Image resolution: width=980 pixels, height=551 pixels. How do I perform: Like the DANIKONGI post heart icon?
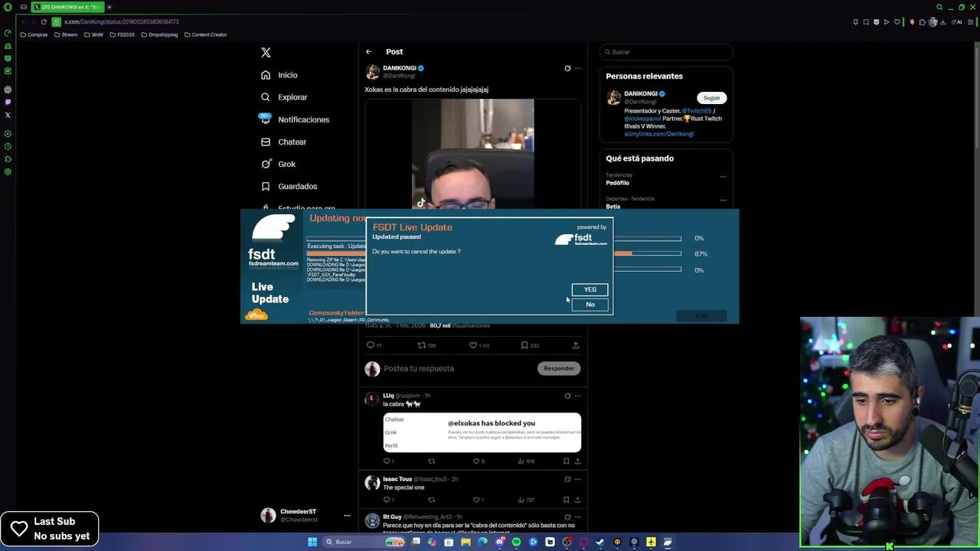pyautogui.click(x=473, y=345)
